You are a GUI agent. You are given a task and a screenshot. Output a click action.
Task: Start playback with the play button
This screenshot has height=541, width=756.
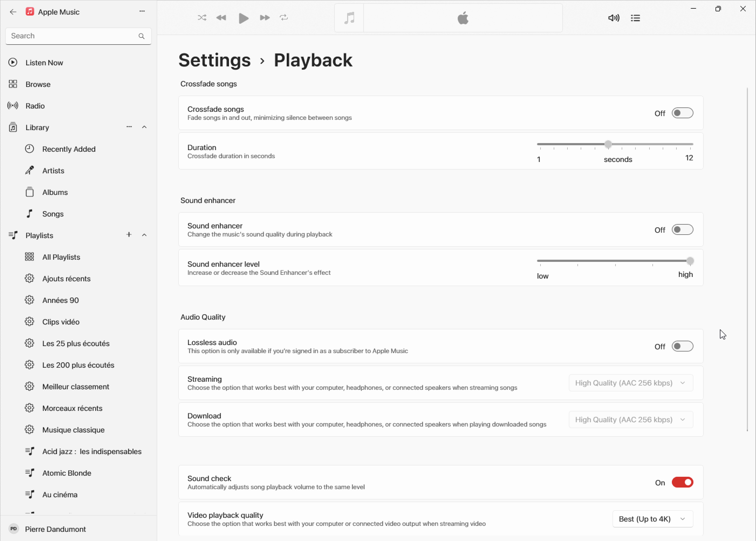click(244, 18)
